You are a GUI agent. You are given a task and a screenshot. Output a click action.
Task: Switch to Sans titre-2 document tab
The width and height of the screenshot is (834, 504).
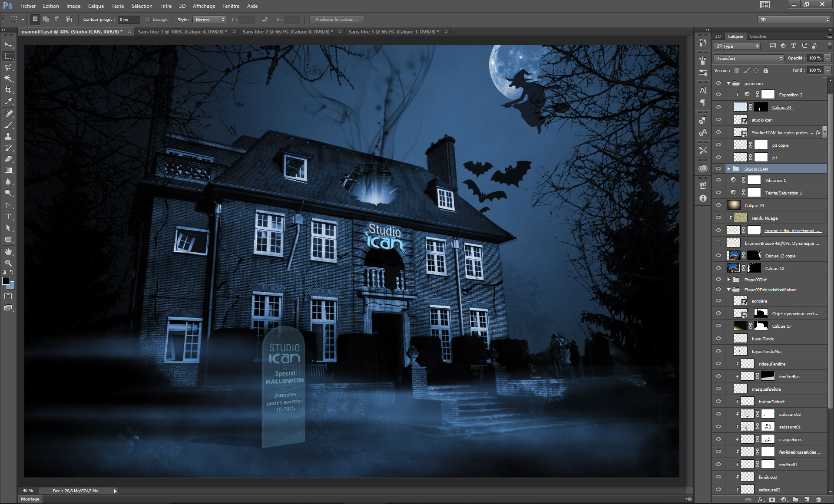[288, 32]
